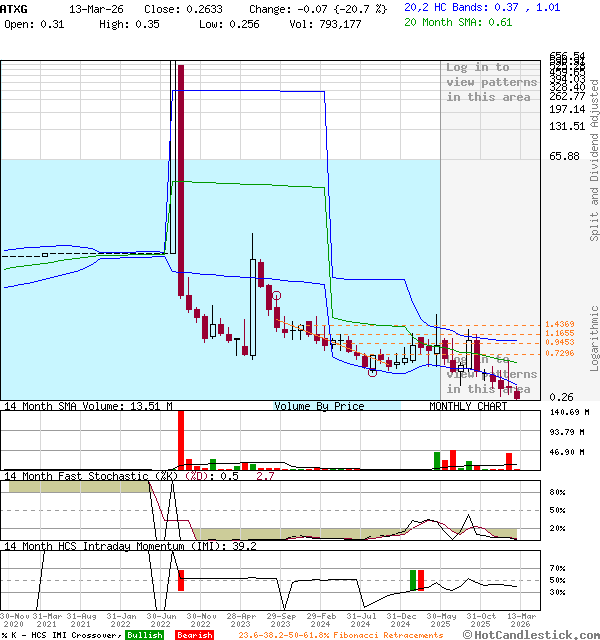Click the MONTHLY CHART label
The height and width of the screenshot is (640, 600).
pos(468,406)
